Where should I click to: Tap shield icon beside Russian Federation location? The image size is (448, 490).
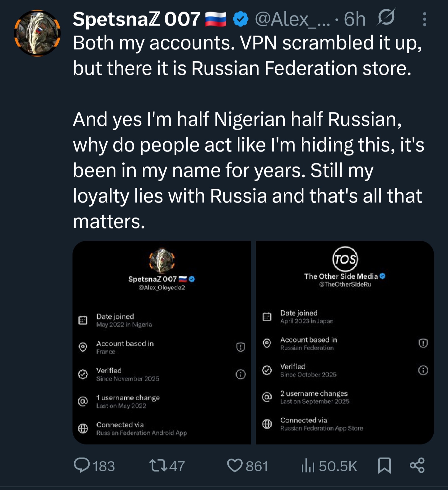pyautogui.click(x=423, y=343)
